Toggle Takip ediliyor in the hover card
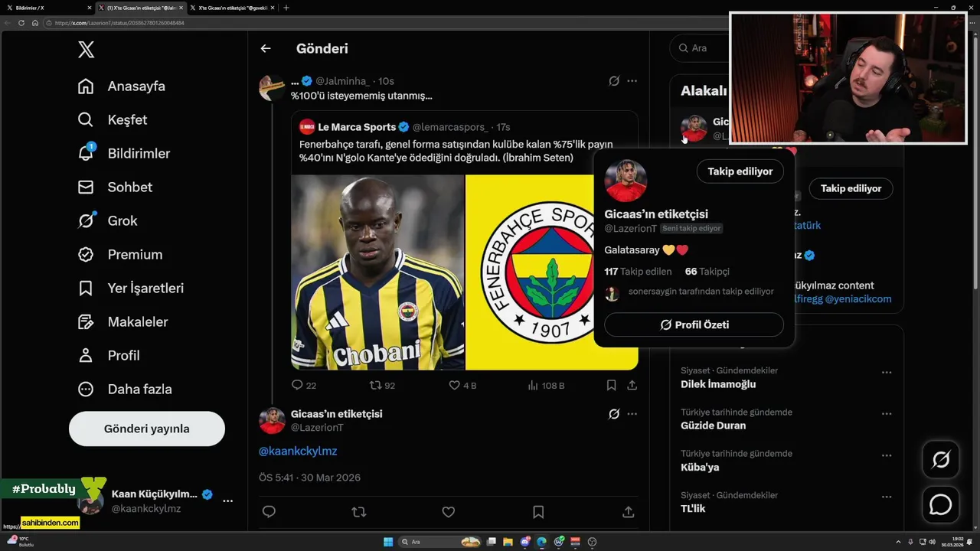 [x=740, y=171]
